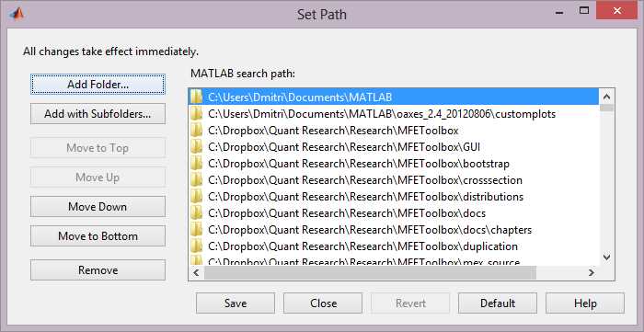Click the horizontal scroll right arrow

pyautogui.click(x=591, y=272)
